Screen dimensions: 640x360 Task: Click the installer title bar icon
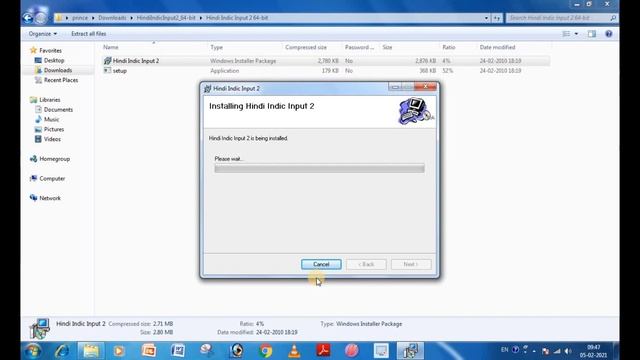(207, 89)
